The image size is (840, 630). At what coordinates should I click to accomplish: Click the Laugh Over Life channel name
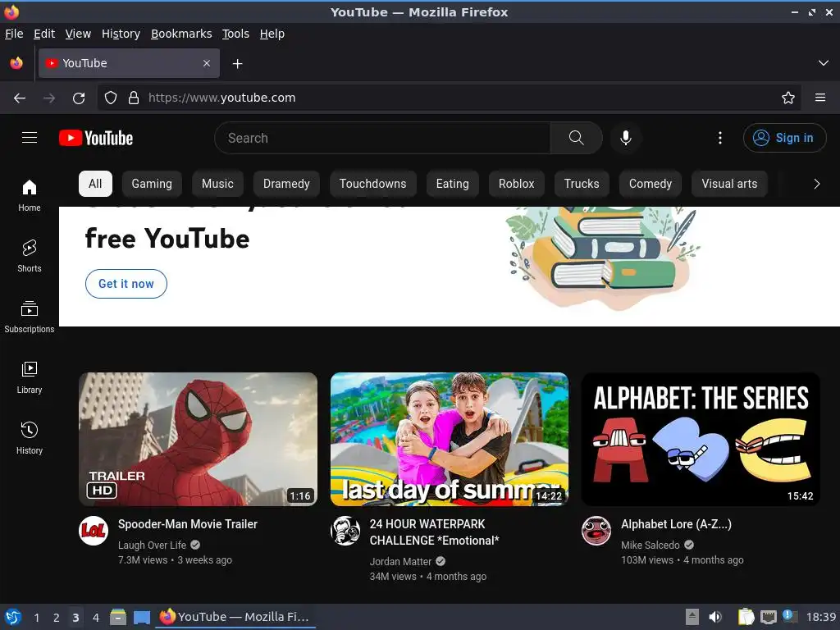(x=152, y=545)
